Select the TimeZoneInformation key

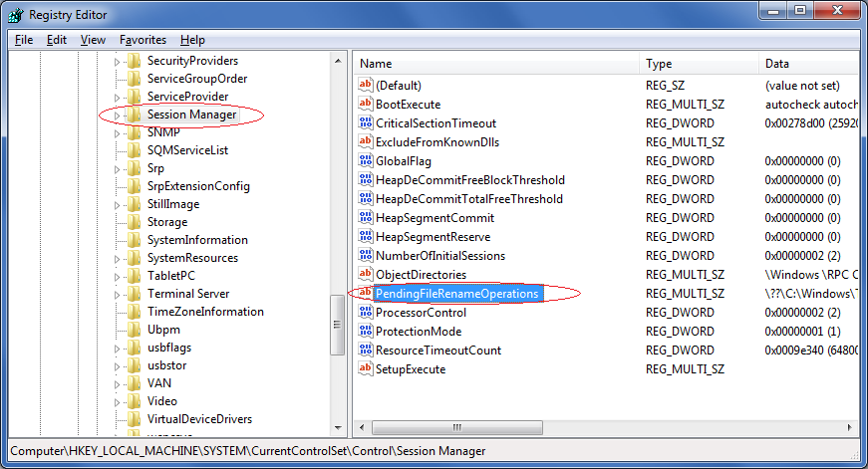coord(205,312)
